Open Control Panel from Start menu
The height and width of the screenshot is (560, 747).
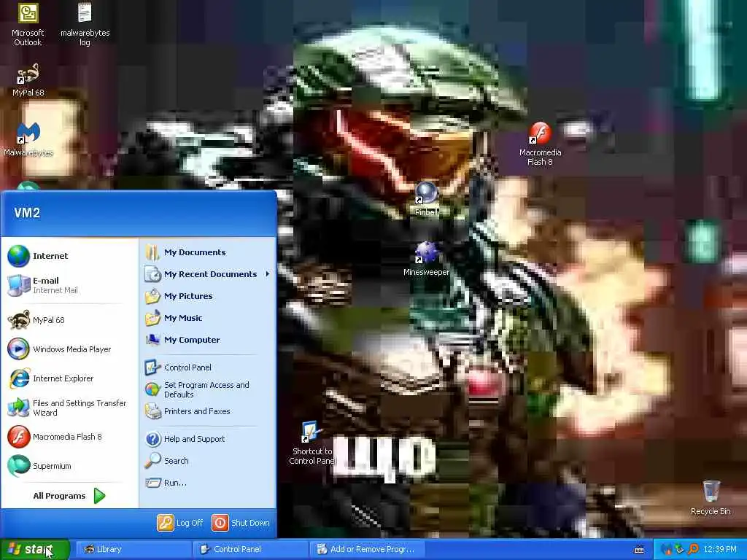208,367
